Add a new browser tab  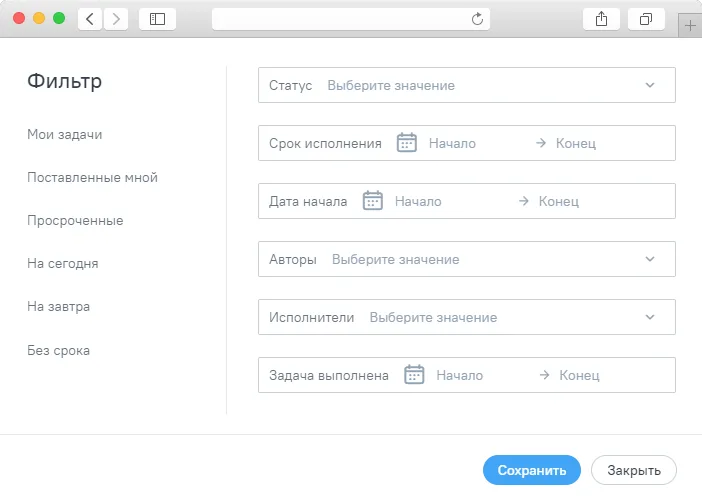click(x=690, y=26)
